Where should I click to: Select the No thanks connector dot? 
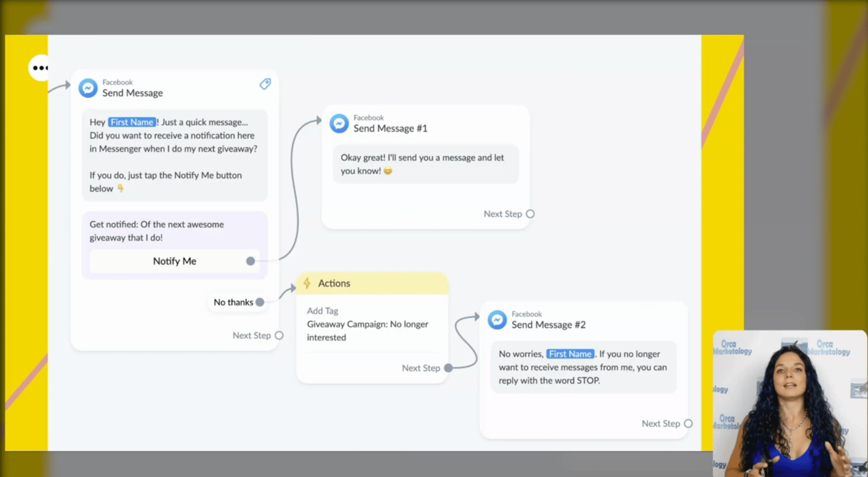click(x=260, y=302)
